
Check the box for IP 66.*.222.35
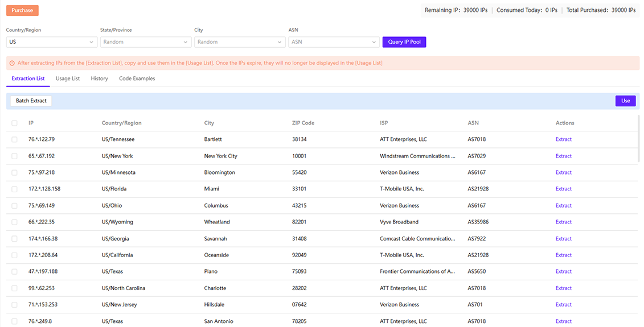pos(14,222)
